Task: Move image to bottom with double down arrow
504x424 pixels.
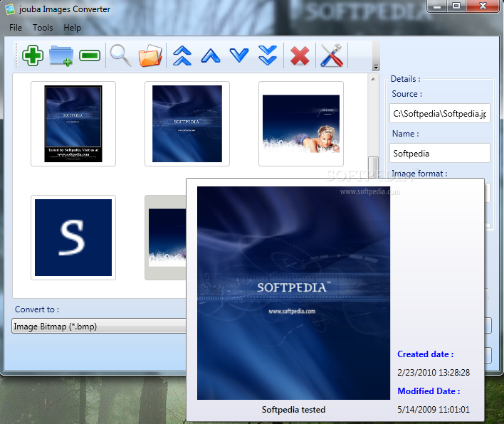Action: point(268,55)
